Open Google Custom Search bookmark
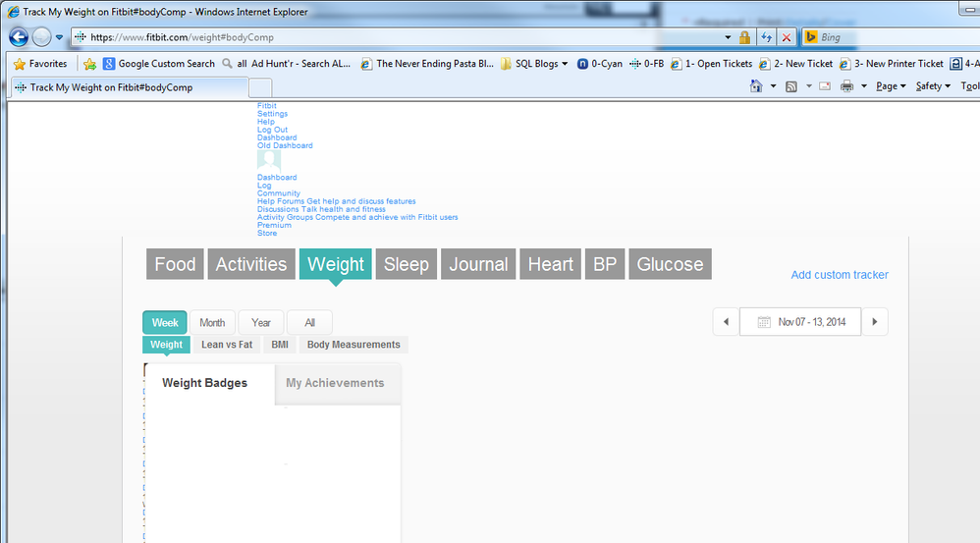Image resolution: width=980 pixels, height=543 pixels. pyautogui.click(x=159, y=64)
